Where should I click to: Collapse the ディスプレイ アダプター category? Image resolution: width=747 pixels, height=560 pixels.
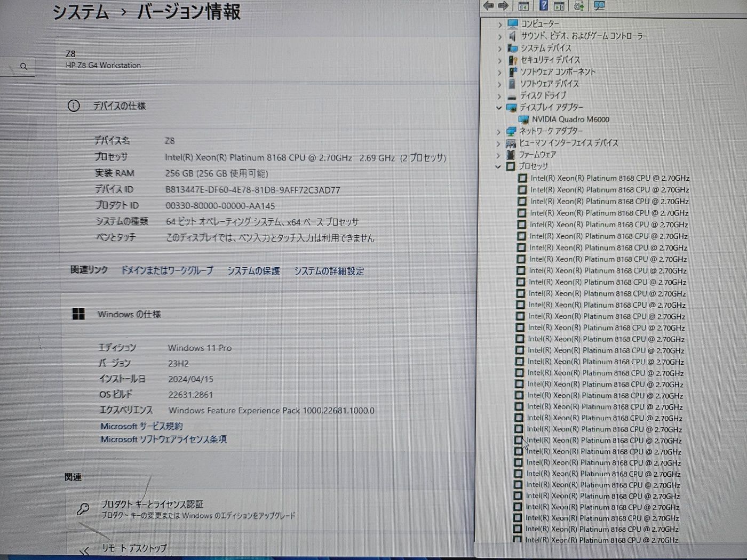[x=499, y=107]
